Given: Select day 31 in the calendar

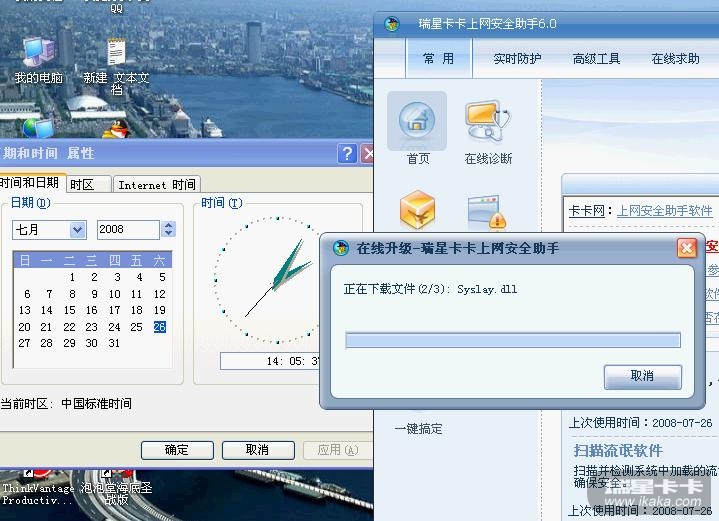Looking at the screenshot, I should [114, 344].
